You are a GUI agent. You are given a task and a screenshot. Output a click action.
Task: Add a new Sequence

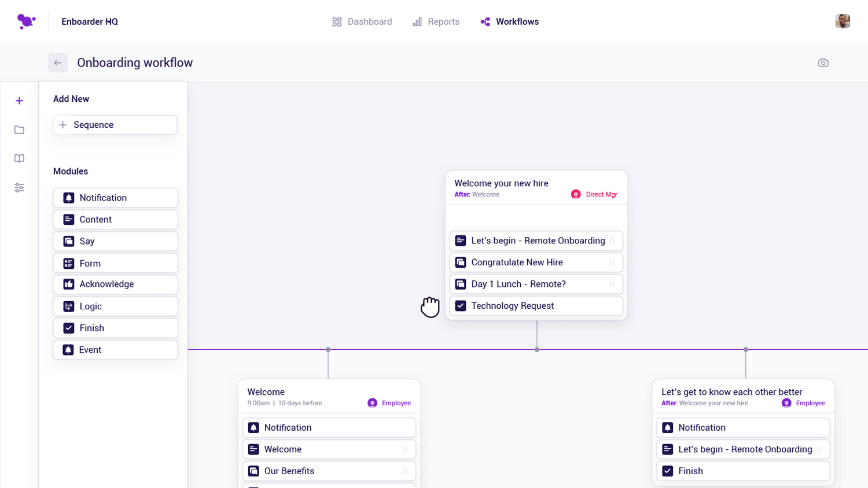click(x=115, y=125)
